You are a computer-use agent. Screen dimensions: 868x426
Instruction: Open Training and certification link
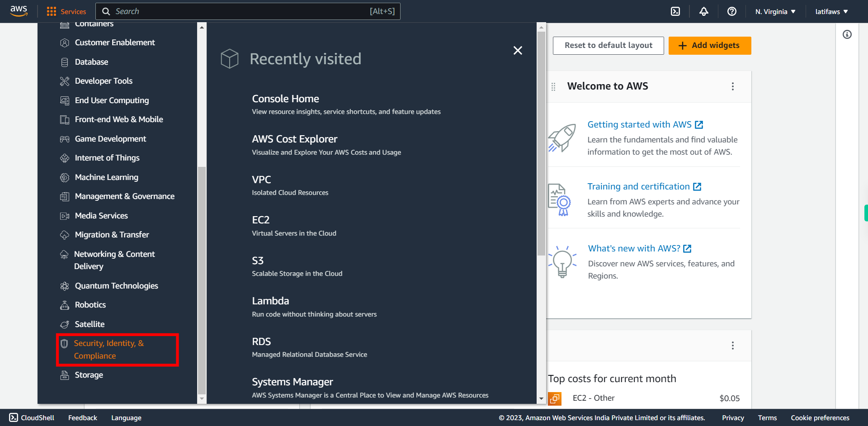tap(644, 186)
